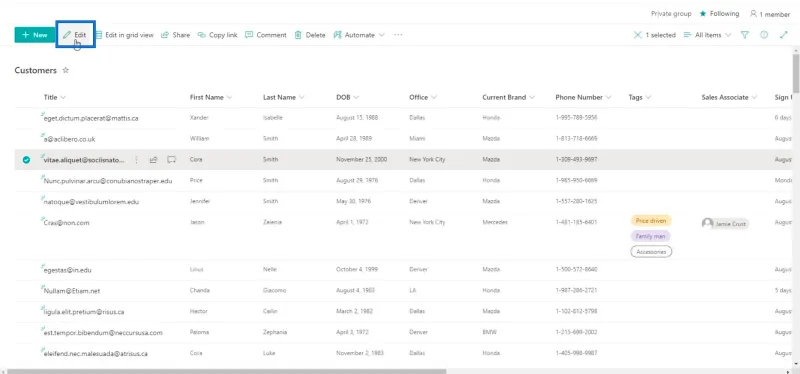Open item eget.dictum.placerat@mattis.ca
The height and width of the screenshot is (374, 800).
pyautogui.click(x=91, y=118)
